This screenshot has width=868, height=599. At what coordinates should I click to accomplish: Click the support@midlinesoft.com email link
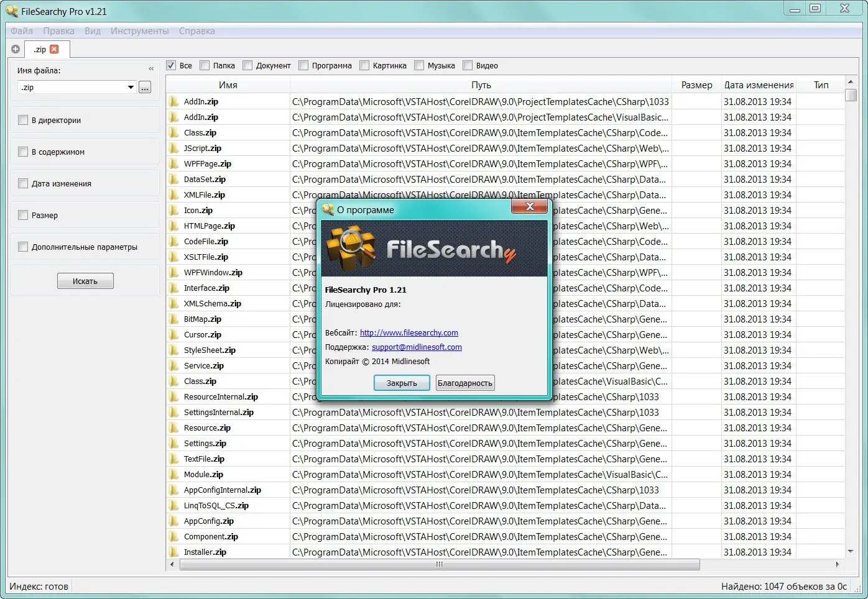coord(417,347)
